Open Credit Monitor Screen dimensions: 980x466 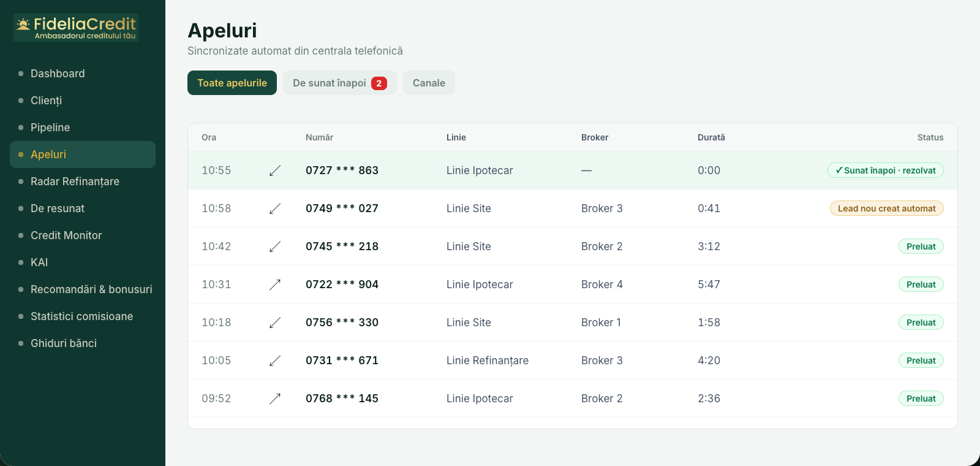(x=83, y=235)
